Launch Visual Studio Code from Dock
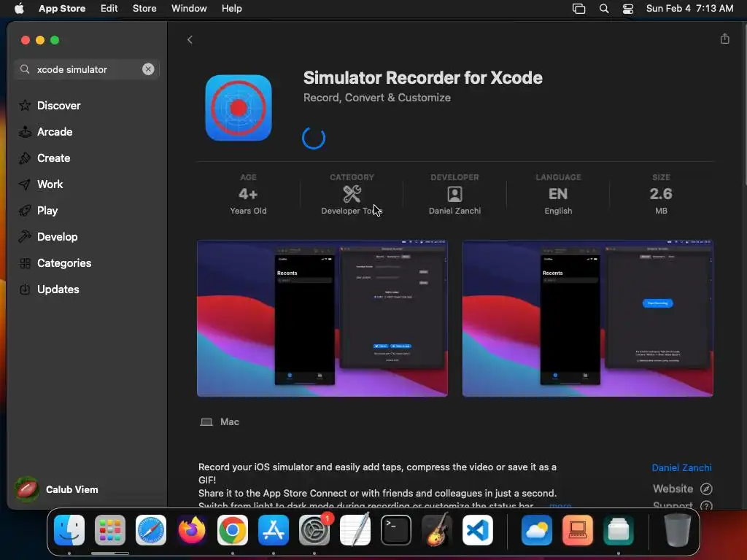 tap(478, 529)
